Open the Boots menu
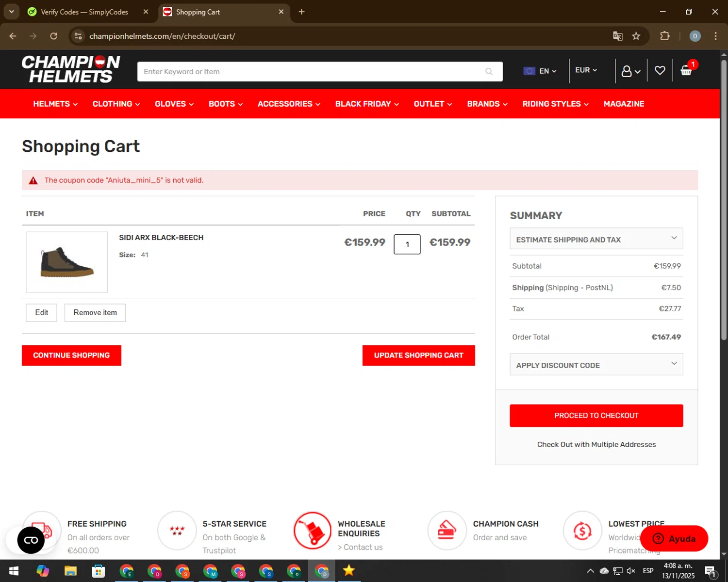 (x=226, y=104)
